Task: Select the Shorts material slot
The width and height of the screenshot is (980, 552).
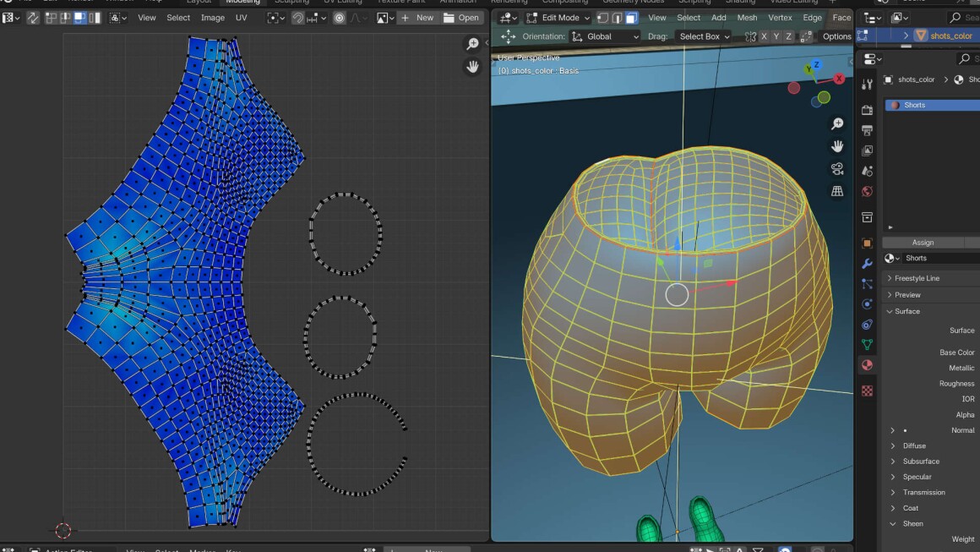Action: [933, 105]
